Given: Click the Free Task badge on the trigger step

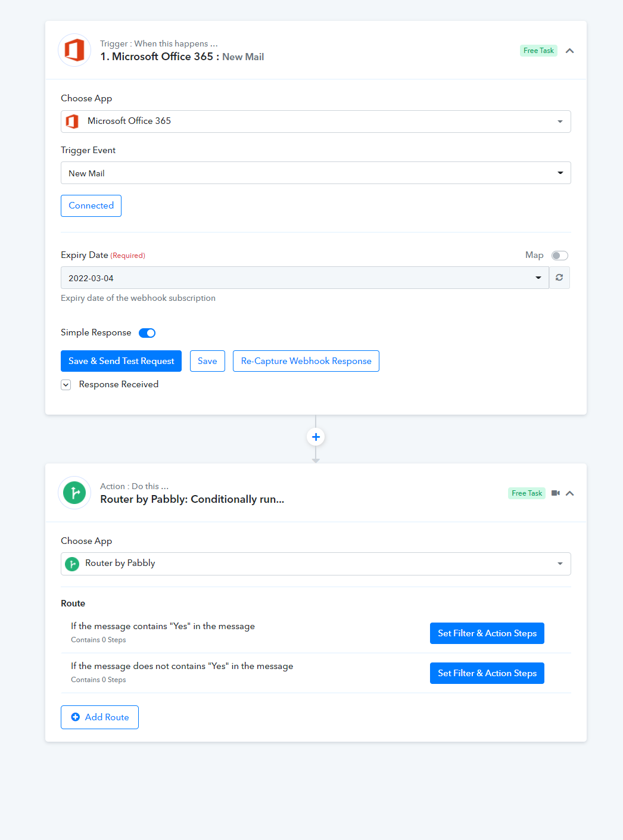Looking at the screenshot, I should [538, 51].
